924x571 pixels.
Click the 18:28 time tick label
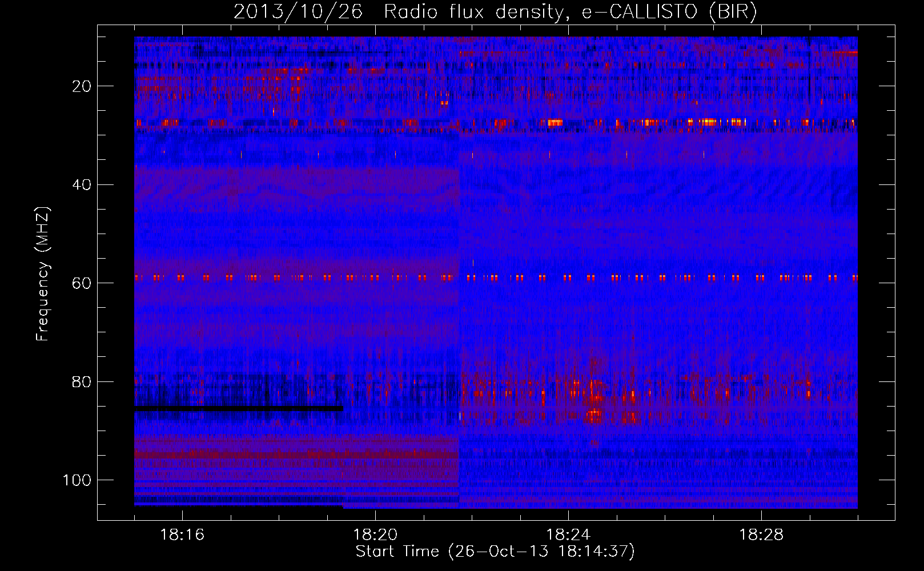(x=761, y=535)
